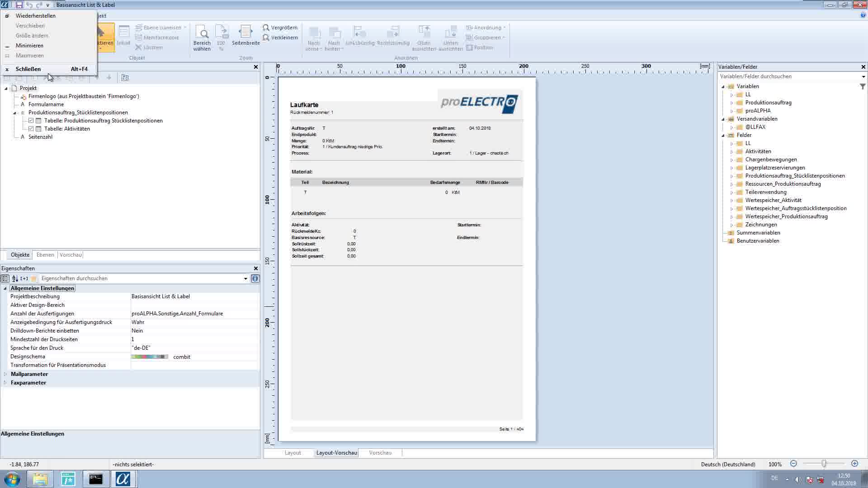Click the categorized view icon in Eigenschaften
The width and height of the screenshot is (868, 488).
tap(5, 279)
